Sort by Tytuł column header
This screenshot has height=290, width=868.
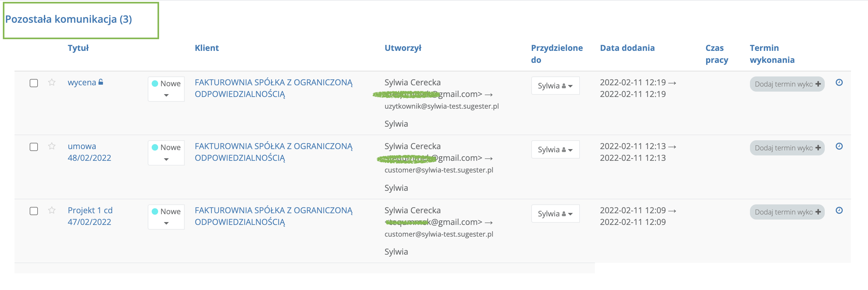[x=78, y=48]
